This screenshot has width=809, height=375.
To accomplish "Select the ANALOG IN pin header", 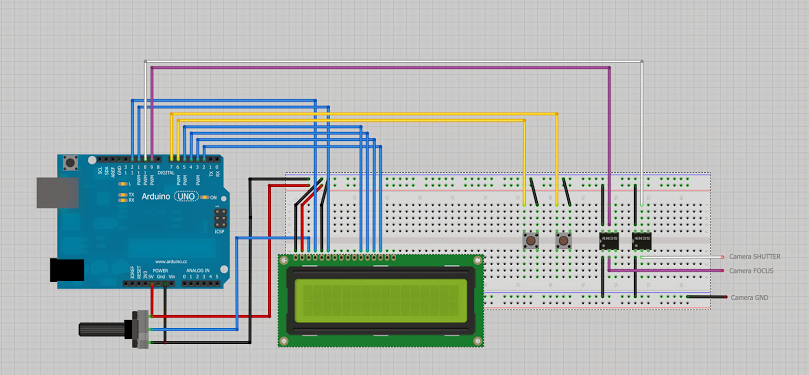I will point(201,283).
